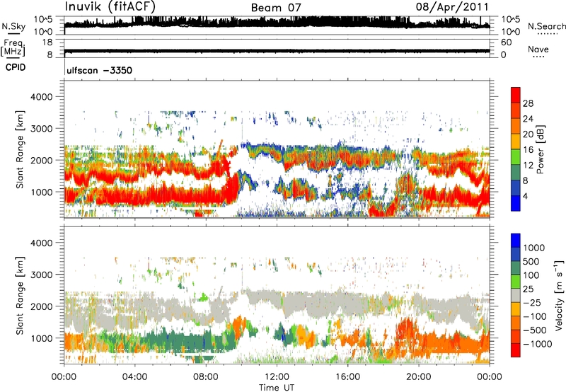566x392 pixels.
Task: Click the date '08/Apr/2011'
Action: click(452, 7)
